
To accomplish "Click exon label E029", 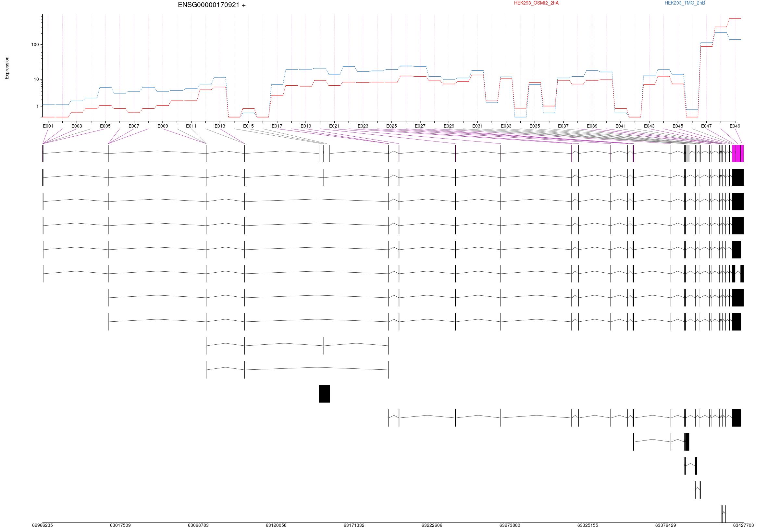I will pos(449,126).
